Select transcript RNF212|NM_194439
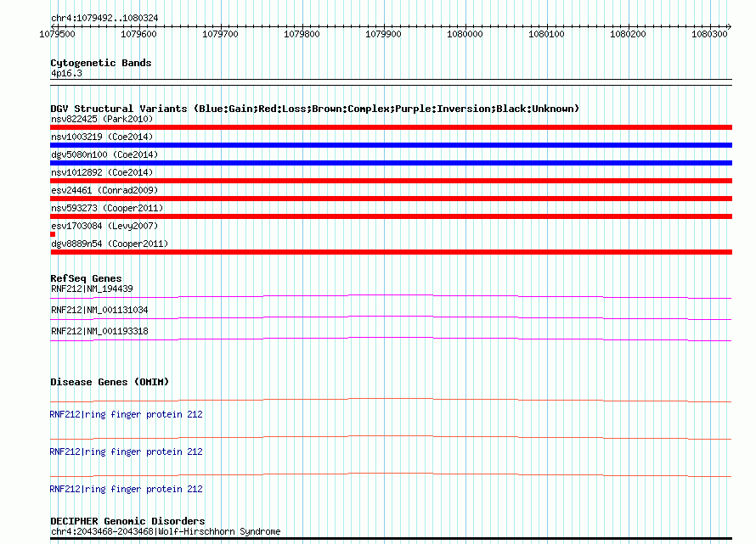756x544 pixels. [x=92, y=289]
